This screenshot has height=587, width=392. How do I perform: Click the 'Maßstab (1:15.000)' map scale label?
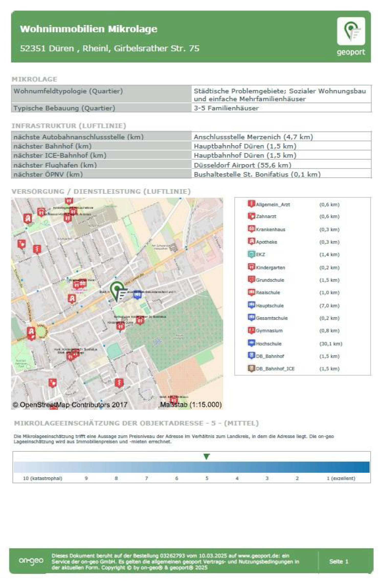coord(191,405)
